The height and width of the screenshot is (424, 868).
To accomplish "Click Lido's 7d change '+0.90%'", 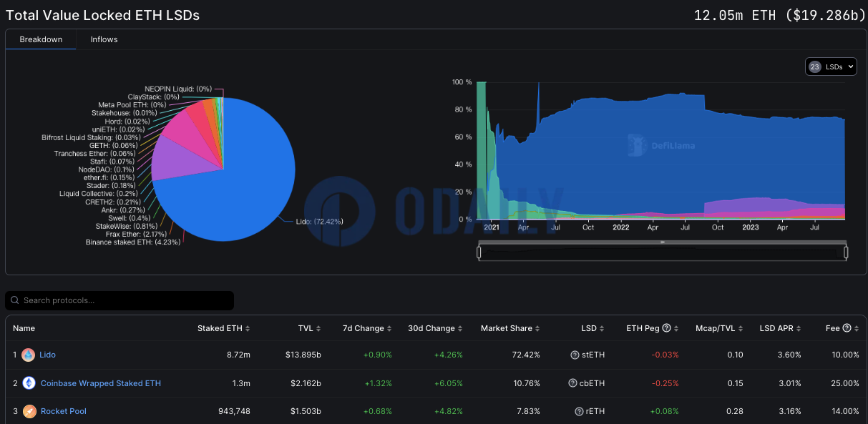I will [x=376, y=355].
